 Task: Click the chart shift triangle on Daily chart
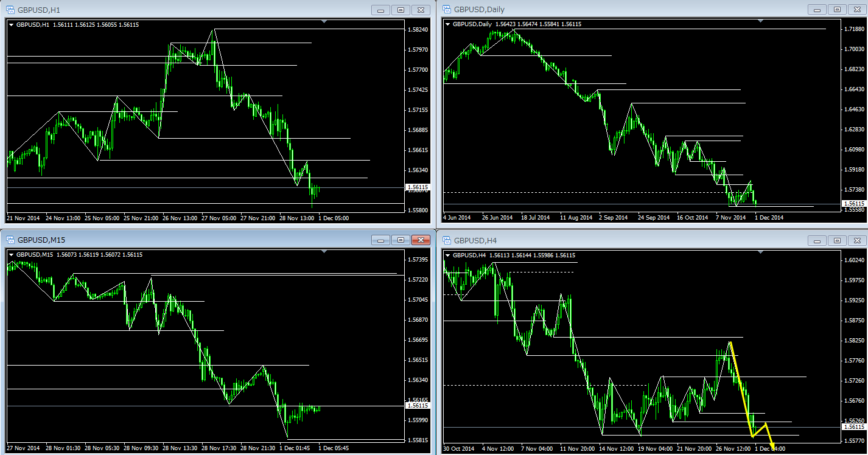pyautogui.click(x=761, y=22)
